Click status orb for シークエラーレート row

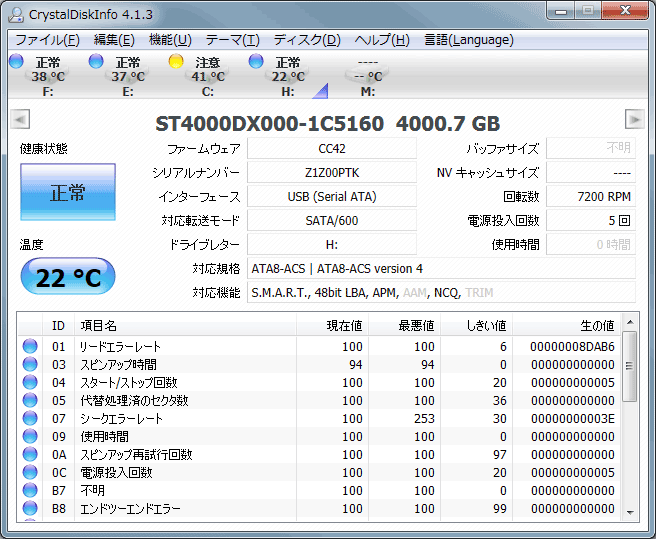pyautogui.click(x=30, y=418)
